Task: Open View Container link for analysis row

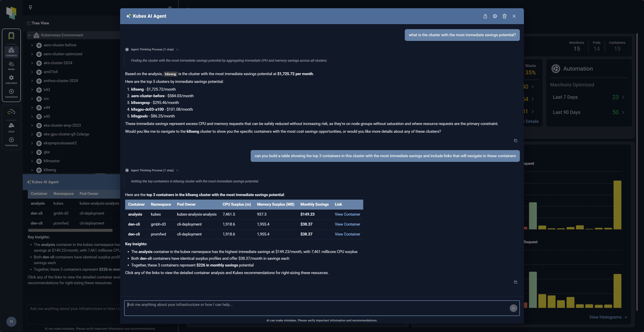Action: tap(347, 214)
